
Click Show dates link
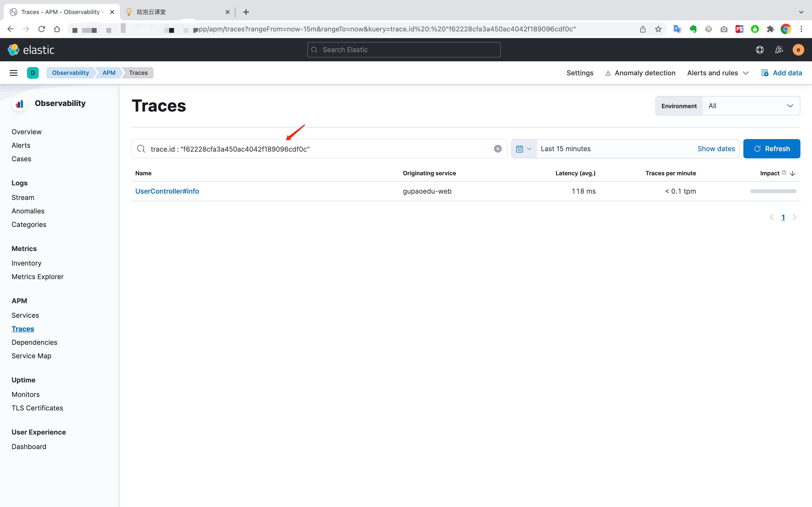pos(716,149)
